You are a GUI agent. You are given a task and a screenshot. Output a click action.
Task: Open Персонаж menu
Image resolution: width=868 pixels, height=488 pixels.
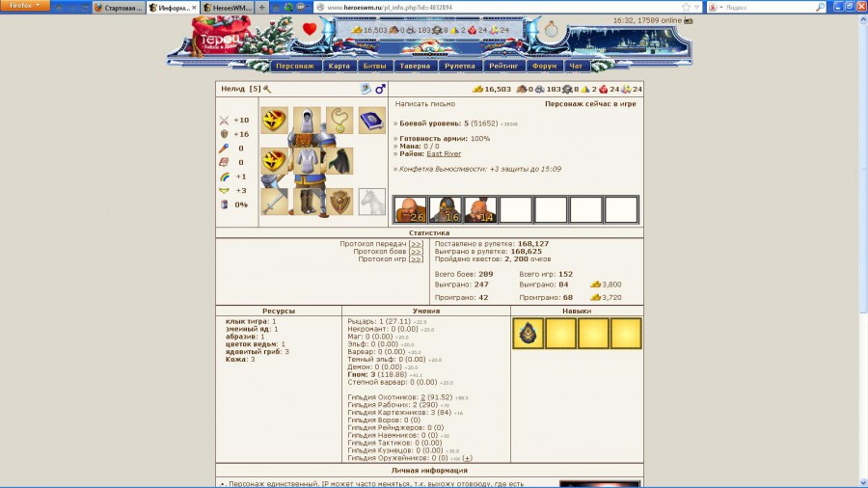(295, 66)
